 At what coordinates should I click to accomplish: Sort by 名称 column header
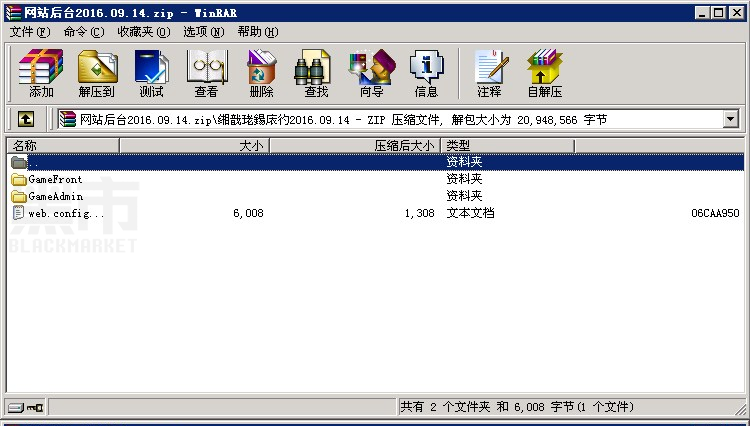pyautogui.click(x=63, y=146)
